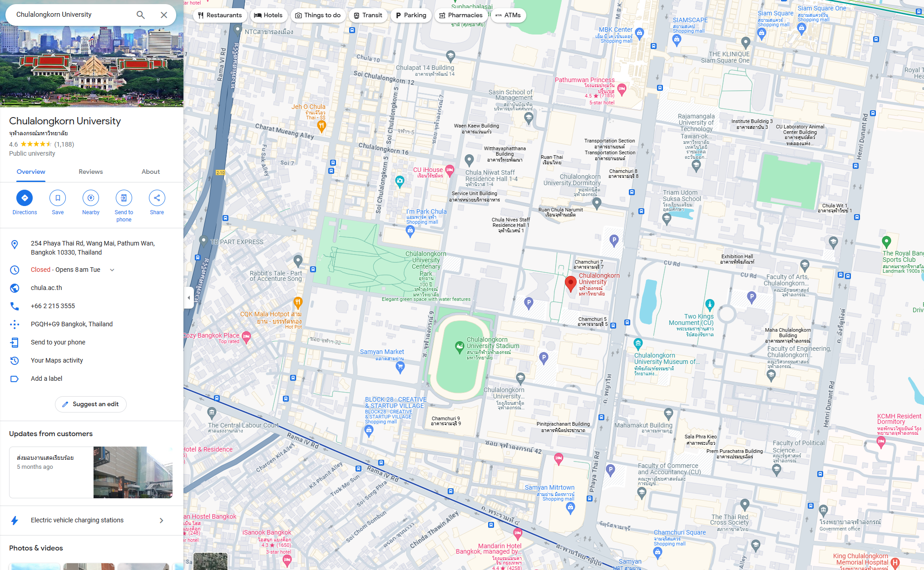Click the Send to your phone row

tap(92, 343)
